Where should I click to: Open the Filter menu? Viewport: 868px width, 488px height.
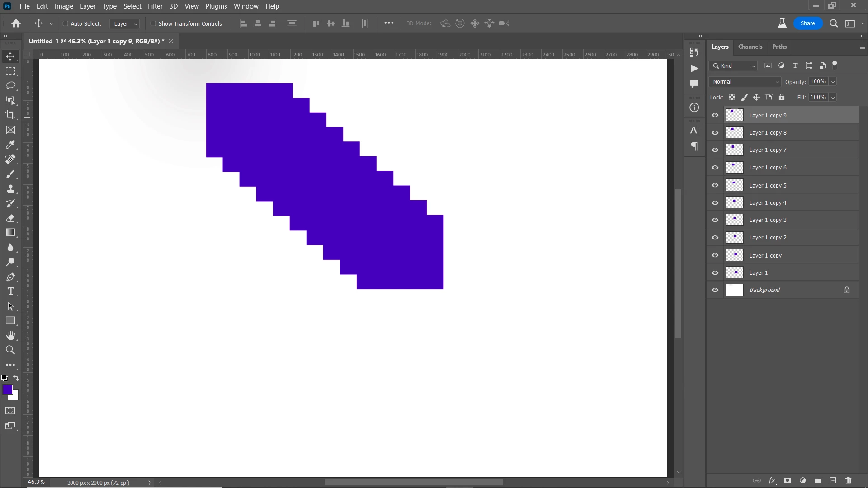[x=155, y=6]
